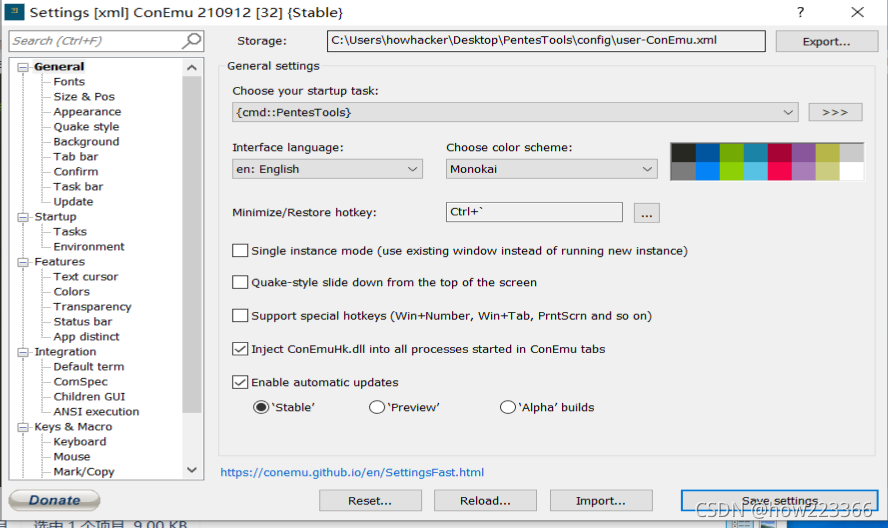Click the Storage path field
888x528 pixels.
pos(546,41)
